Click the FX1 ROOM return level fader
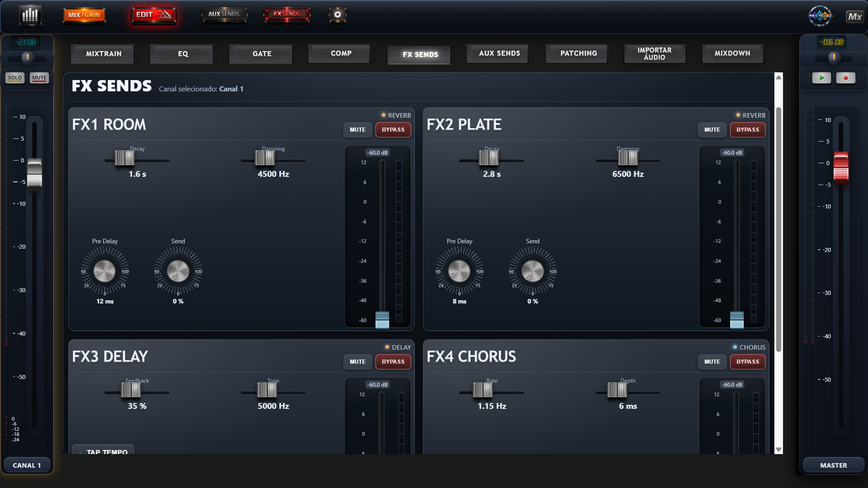The width and height of the screenshot is (868, 488). pos(382,320)
